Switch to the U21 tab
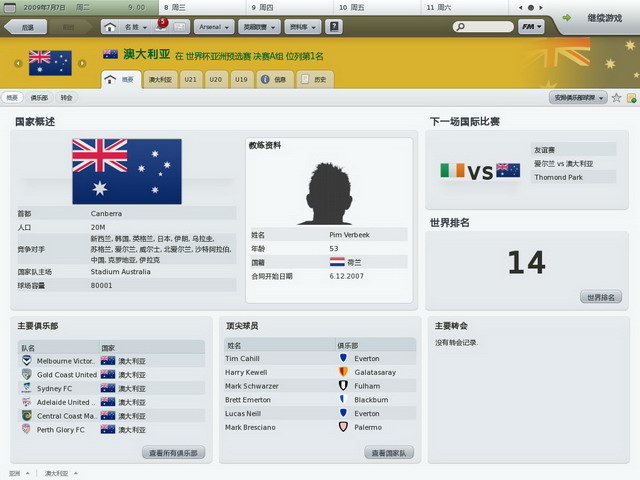The image size is (640, 480). 190,78
